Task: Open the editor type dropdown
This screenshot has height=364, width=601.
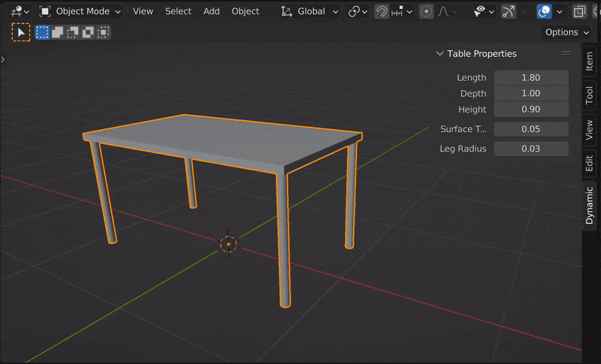Action: (x=20, y=11)
